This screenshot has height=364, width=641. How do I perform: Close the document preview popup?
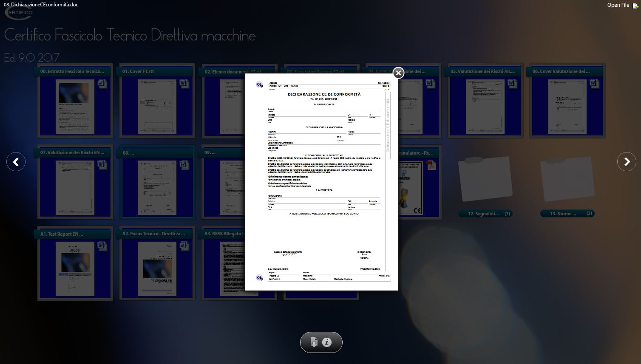(x=398, y=73)
